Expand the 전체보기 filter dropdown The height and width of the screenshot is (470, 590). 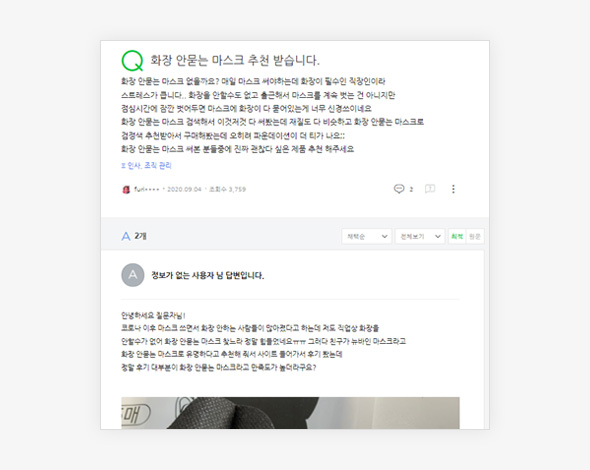(x=420, y=236)
